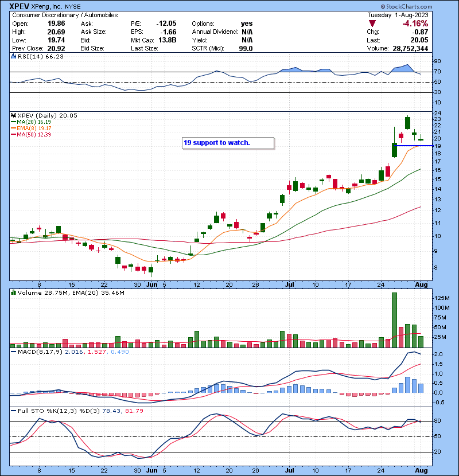The width and height of the screenshot is (459, 476).
Task: Click the stochastic %K value 78.43
Action: tap(111, 411)
